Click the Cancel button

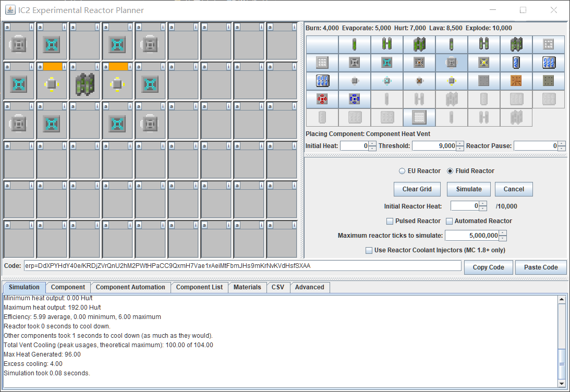[x=514, y=189]
